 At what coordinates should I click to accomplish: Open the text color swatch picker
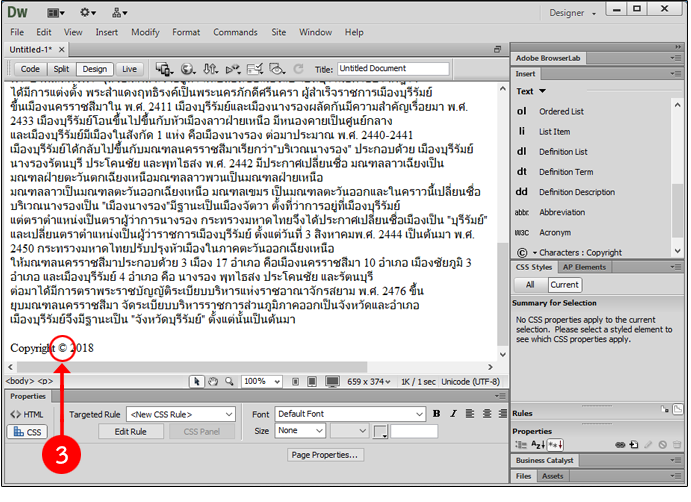tap(381, 432)
